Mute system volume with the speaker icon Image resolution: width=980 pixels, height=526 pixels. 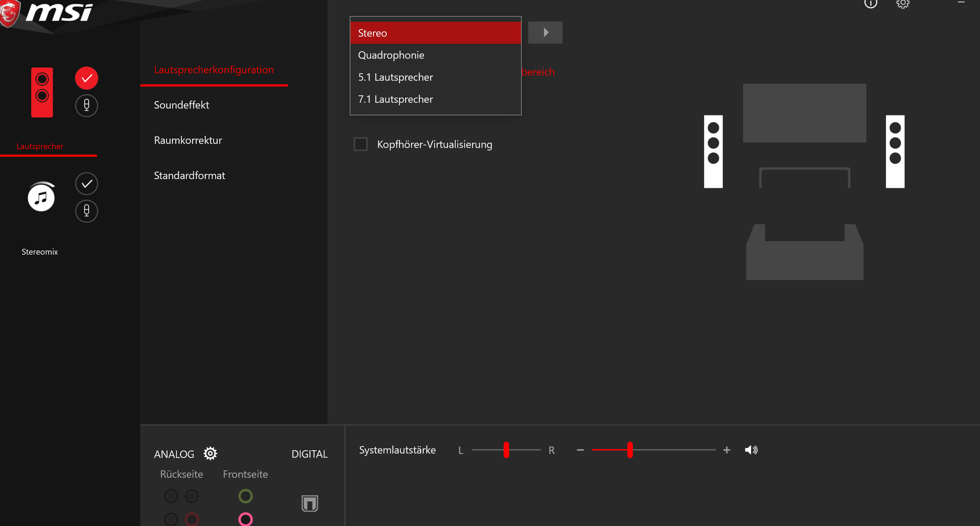coord(750,450)
